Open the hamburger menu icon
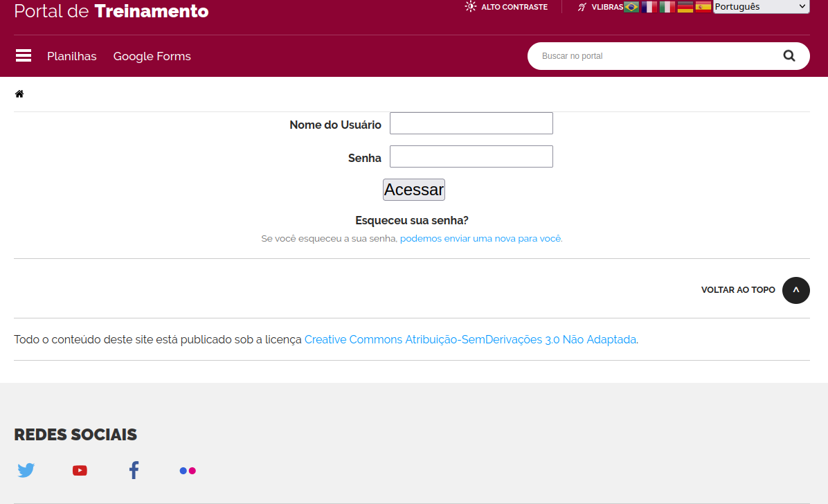The height and width of the screenshot is (504, 828). [x=24, y=56]
